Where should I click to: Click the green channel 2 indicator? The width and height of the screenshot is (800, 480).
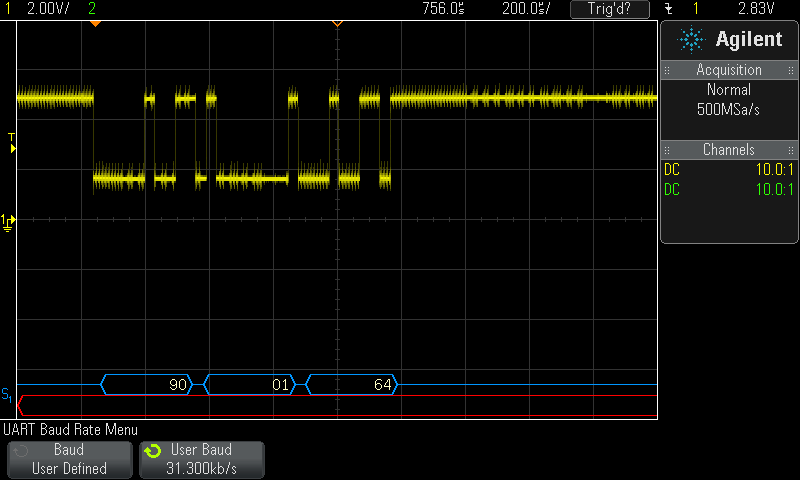pos(93,9)
